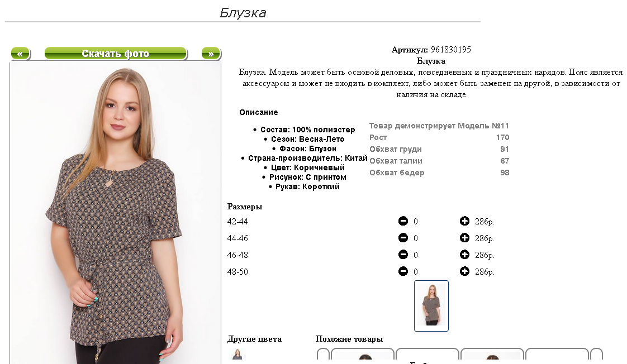Click the quantity value for size 42-44
Image resolution: width=627 pixels, height=364 pixels.
click(415, 221)
